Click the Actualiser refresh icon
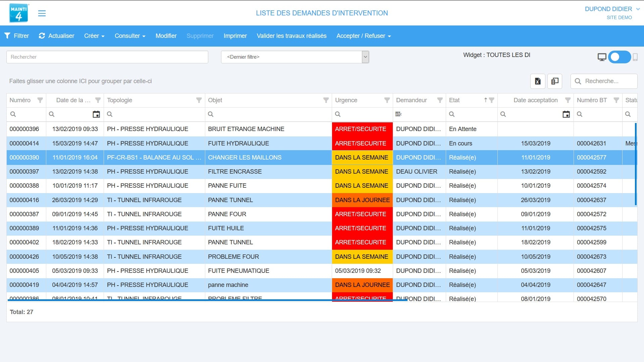 point(42,36)
